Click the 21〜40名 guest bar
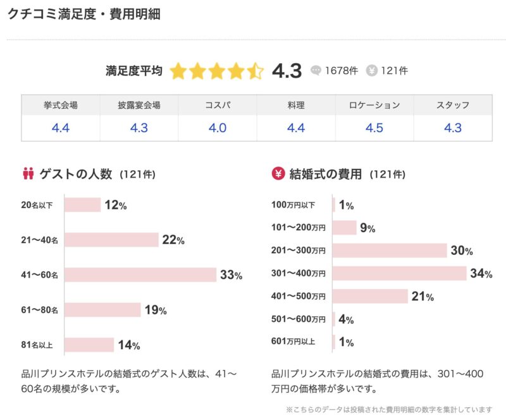 point(111,240)
